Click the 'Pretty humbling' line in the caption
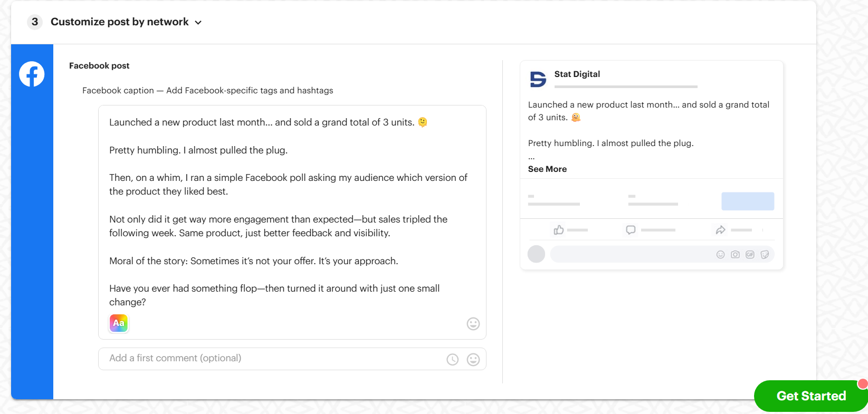The image size is (868, 414). point(198,150)
